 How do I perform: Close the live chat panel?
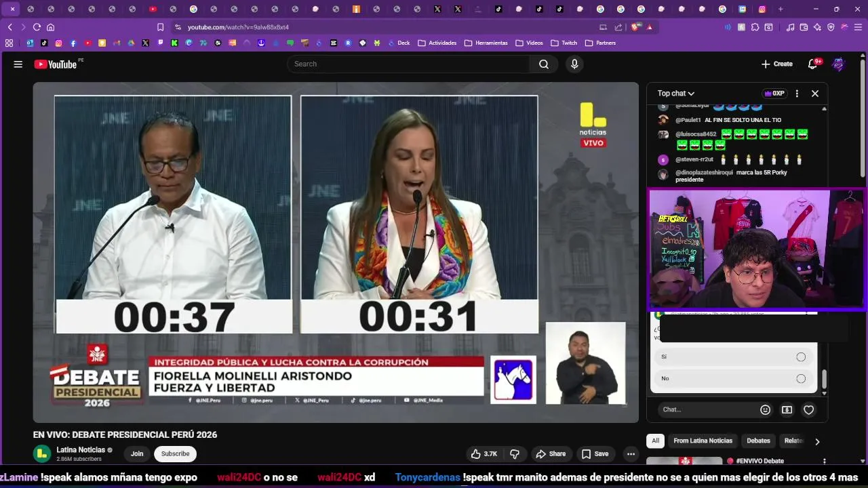coord(815,94)
